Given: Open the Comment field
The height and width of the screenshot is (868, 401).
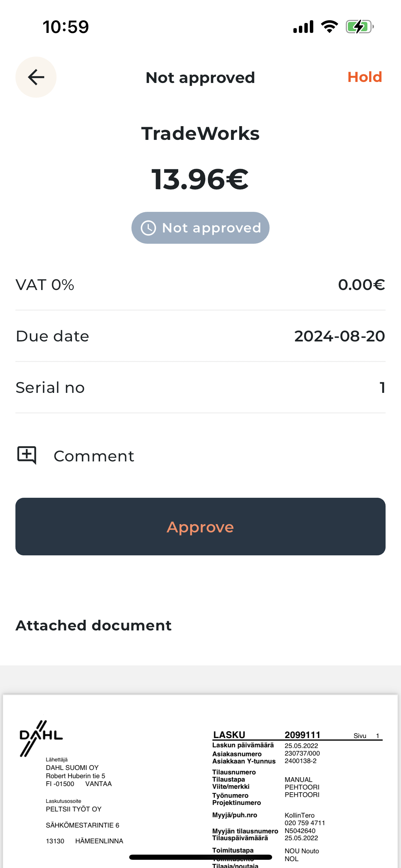Looking at the screenshot, I should [x=94, y=456].
